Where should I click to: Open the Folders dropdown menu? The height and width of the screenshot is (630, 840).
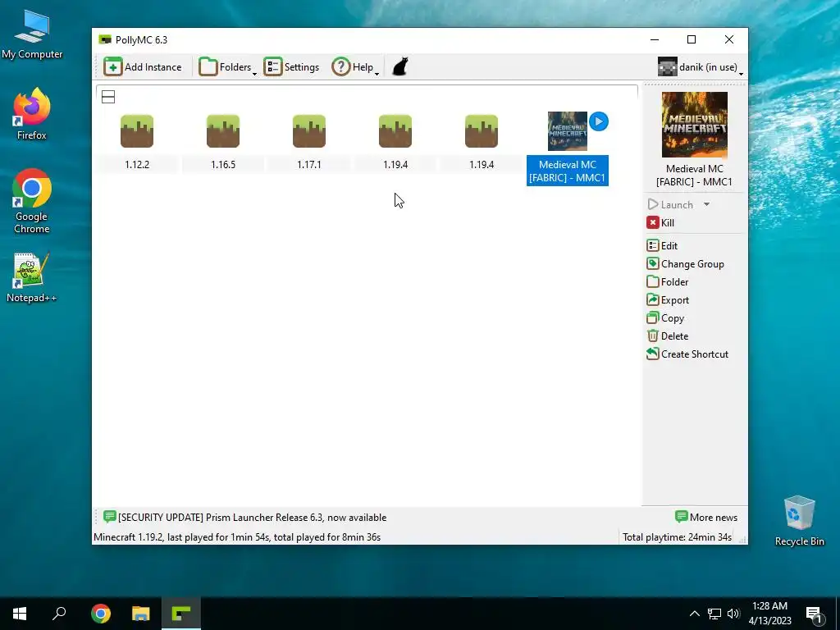[x=228, y=67]
